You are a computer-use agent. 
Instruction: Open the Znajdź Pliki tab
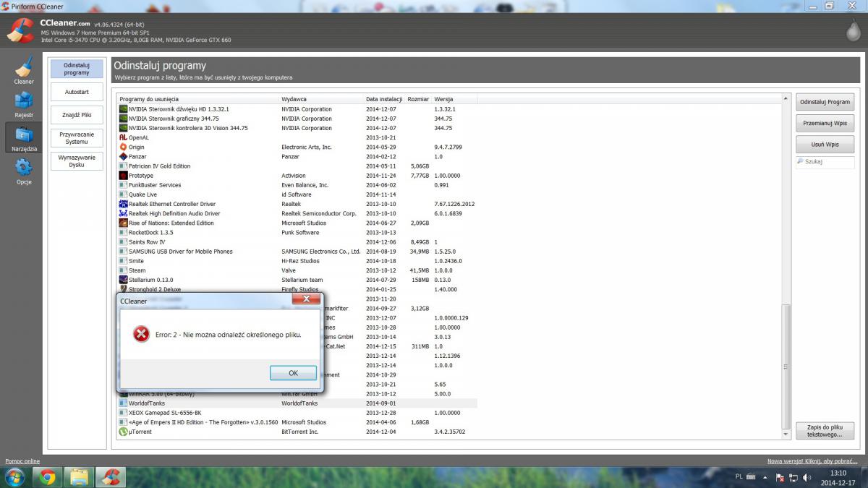coord(76,115)
